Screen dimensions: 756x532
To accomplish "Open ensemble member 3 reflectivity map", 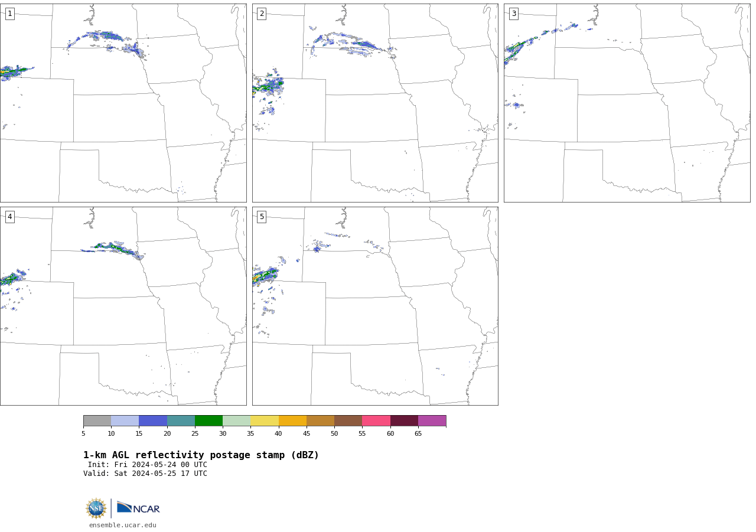I will click(x=627, y=103).
